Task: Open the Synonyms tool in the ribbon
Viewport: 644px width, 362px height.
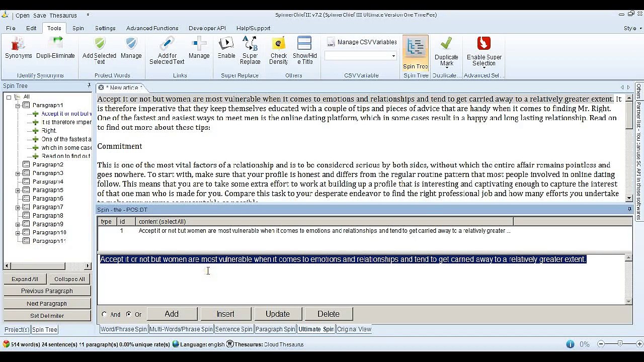Action: coord(19,48)
